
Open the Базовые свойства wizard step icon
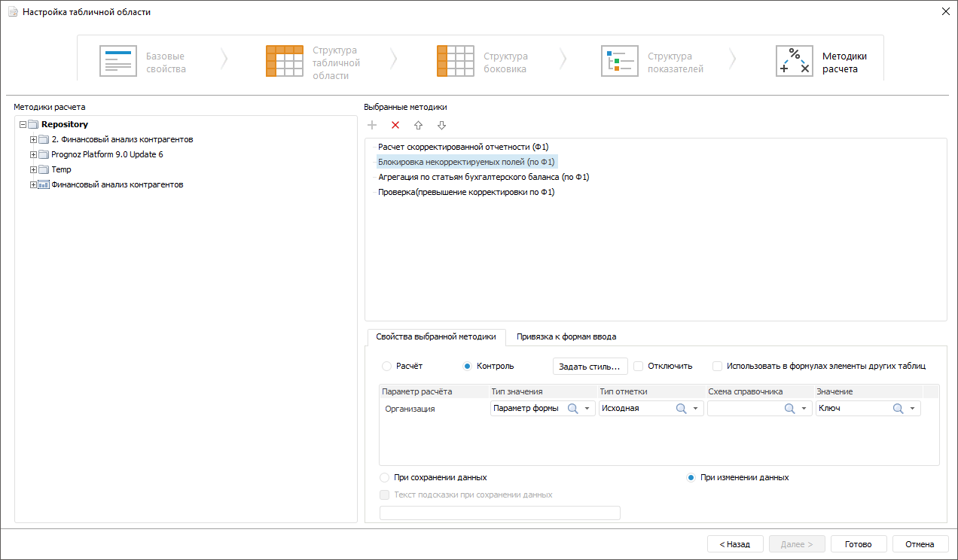coord(118,61)
